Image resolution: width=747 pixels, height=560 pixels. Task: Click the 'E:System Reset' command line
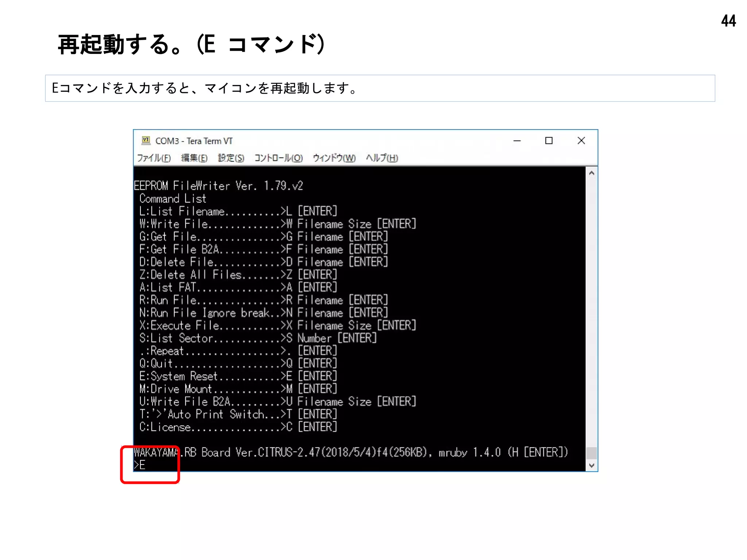(x=239, y=376)
